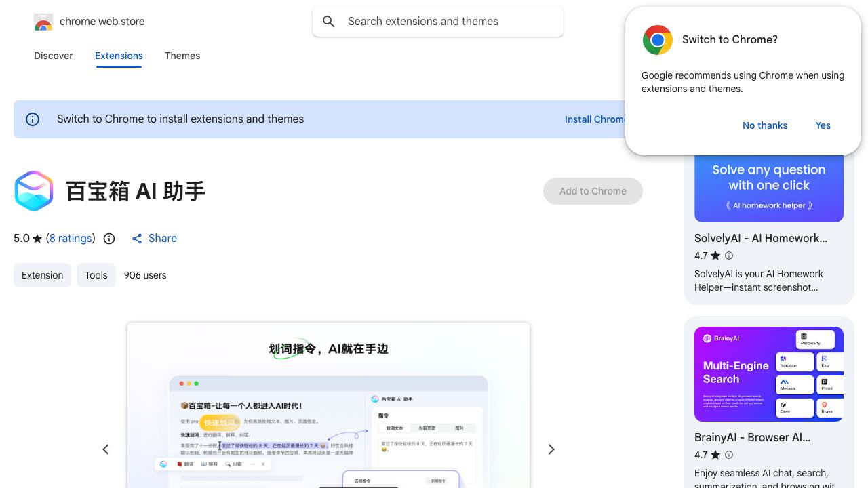Open the BrainyAI - Browser AI title

[753, 438]
